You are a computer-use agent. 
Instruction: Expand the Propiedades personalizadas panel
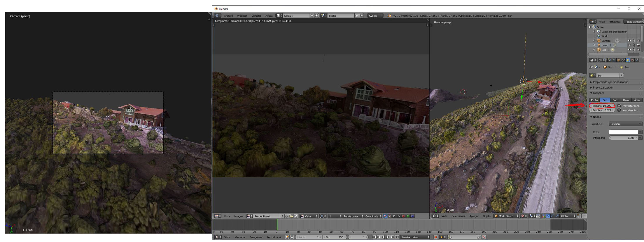[x=610, y=82]
